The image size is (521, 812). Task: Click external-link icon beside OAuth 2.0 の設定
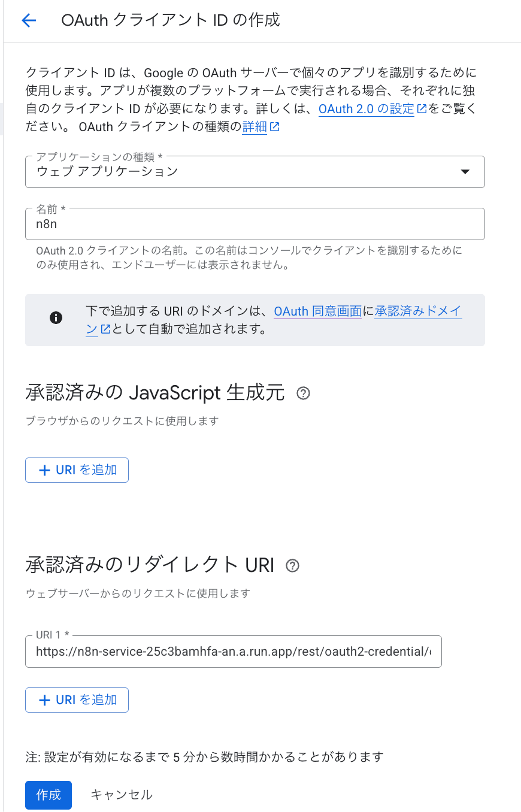click(x=422, y=109)
